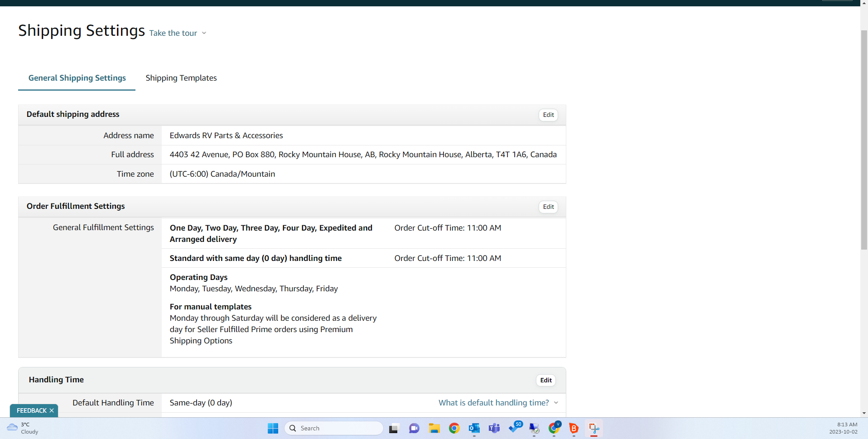868x439 pixels.
Task: Click Monday through Saturday delivery day note
Action: tap(273, 329)
